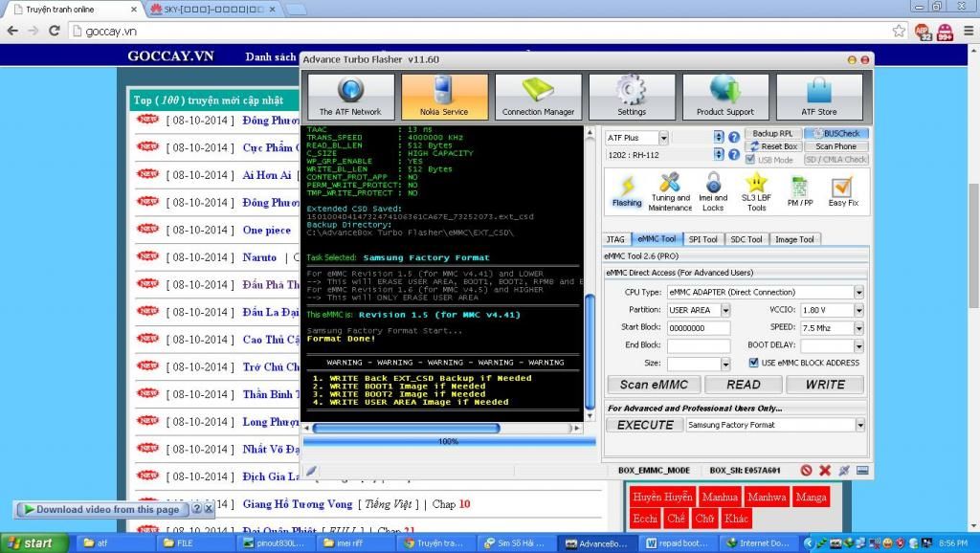This screenshot has width=980, height=553.
Task: Click the connection plug icon in status bar
Action: [x=844, y=471]
